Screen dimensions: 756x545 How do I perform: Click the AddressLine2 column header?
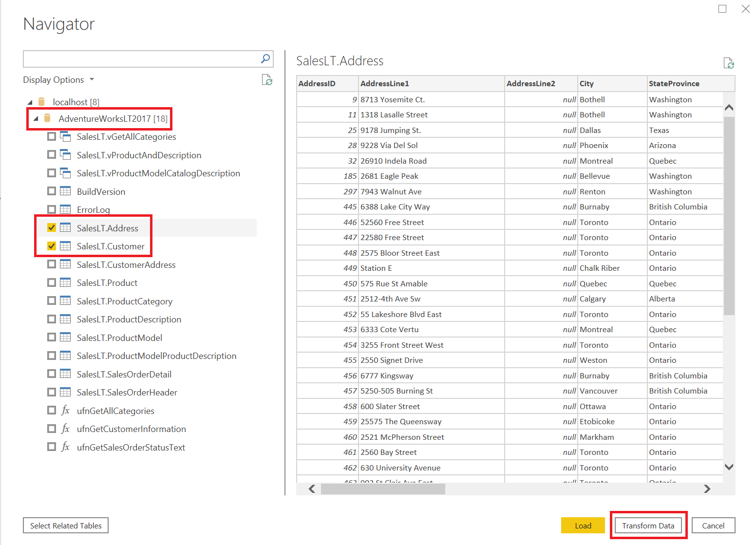coord(541,83)
